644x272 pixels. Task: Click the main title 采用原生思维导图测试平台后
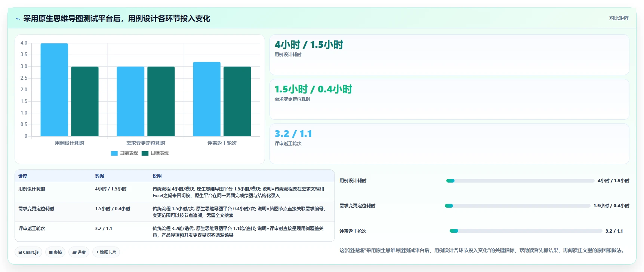click(117, 19)
